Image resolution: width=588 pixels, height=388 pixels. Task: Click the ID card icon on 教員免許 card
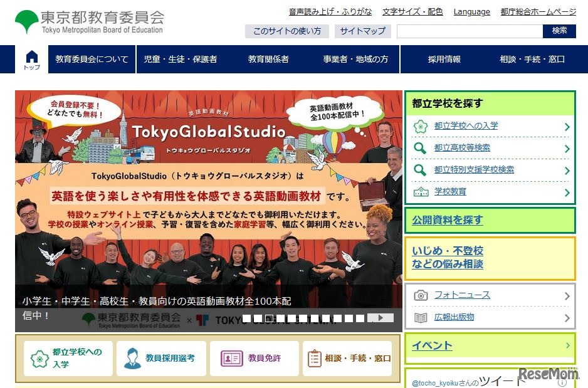coord(231,359)
